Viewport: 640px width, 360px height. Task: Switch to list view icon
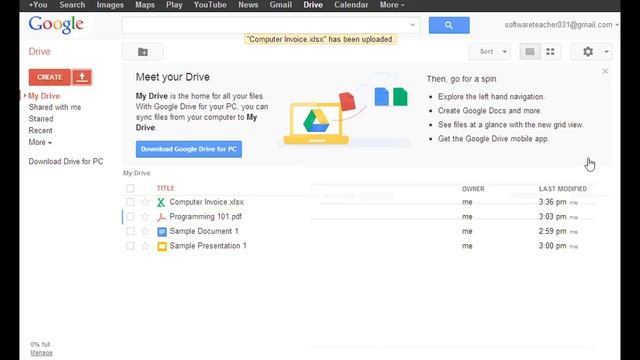[x=530, y=51]
